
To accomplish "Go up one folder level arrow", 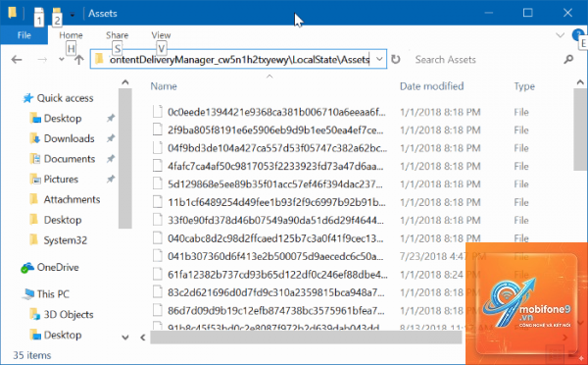I will [x=78, y=59].
